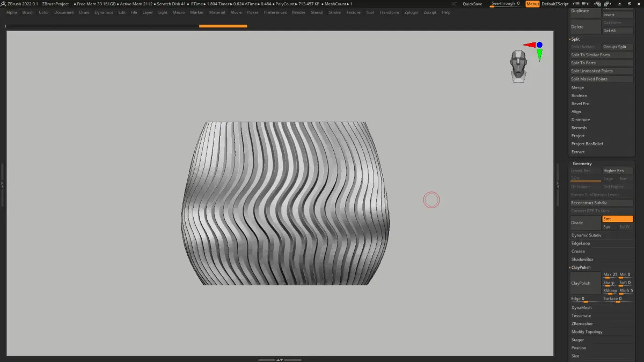Collapse the Geometry subpalette header

tap(582, 163)
